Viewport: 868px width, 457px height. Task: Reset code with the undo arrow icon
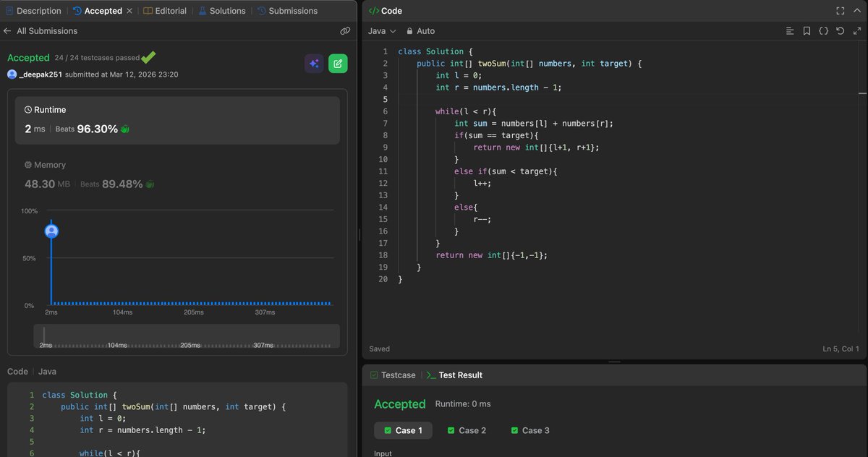point(840,31)
